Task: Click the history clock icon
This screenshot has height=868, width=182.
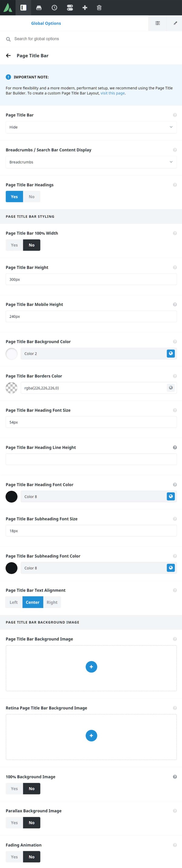Action: tap(54, 7)
